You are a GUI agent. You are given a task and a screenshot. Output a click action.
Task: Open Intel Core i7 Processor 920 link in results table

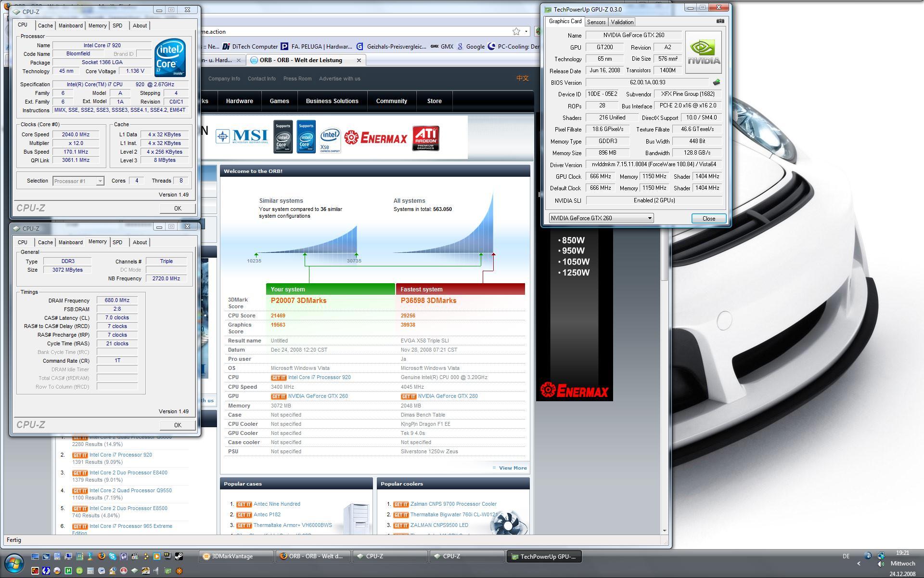319,378
